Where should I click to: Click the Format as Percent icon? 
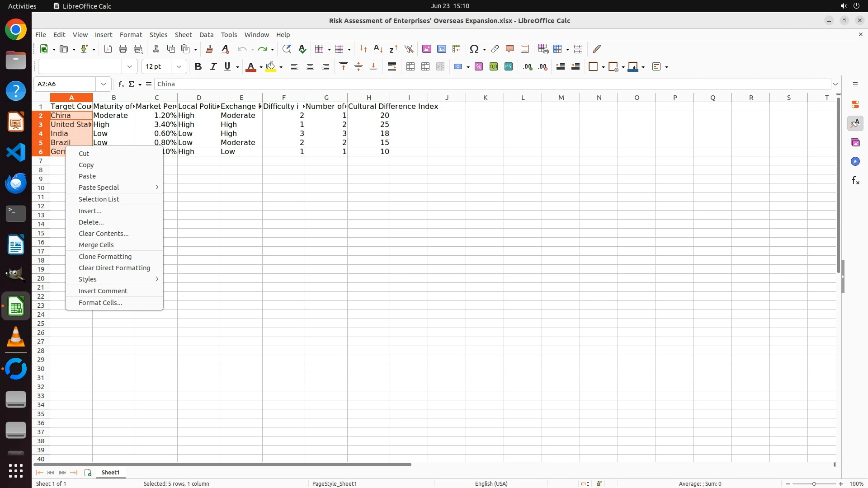click(479, 67)
